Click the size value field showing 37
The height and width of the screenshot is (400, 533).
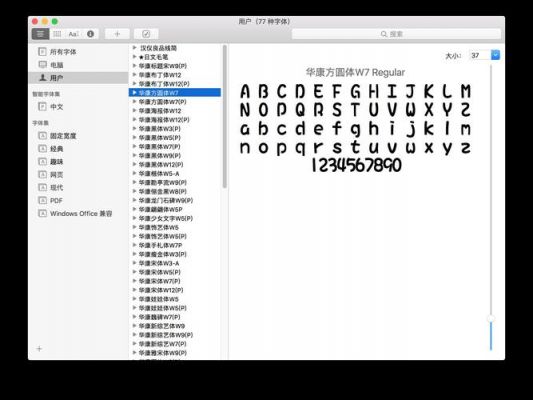click(x=480, y=55)
